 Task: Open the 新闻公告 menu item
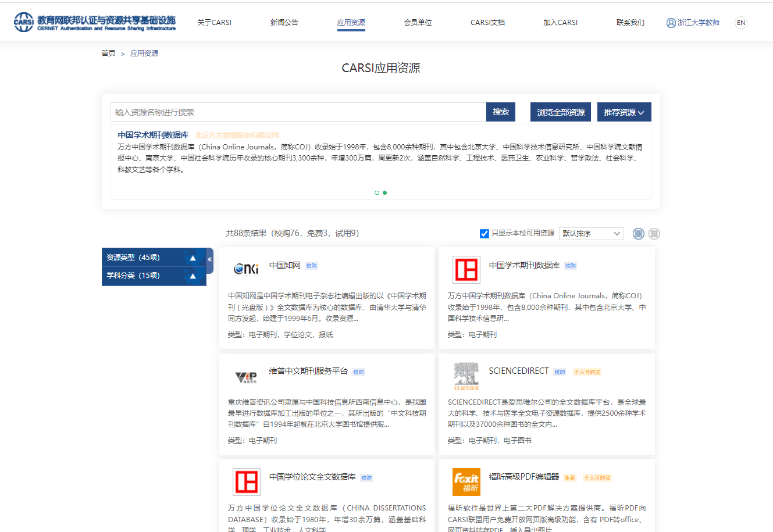[x=284, y=23]
